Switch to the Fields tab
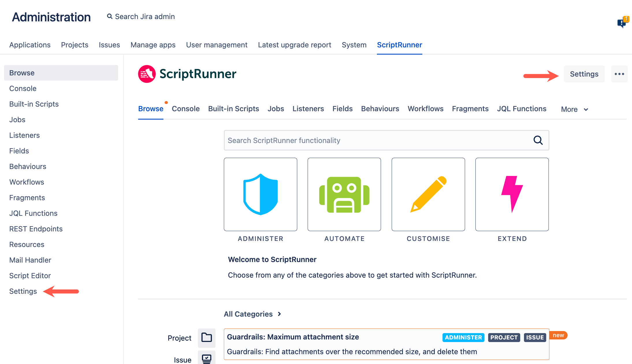Screen dimensions: 632x364 [x=343, y=109]
